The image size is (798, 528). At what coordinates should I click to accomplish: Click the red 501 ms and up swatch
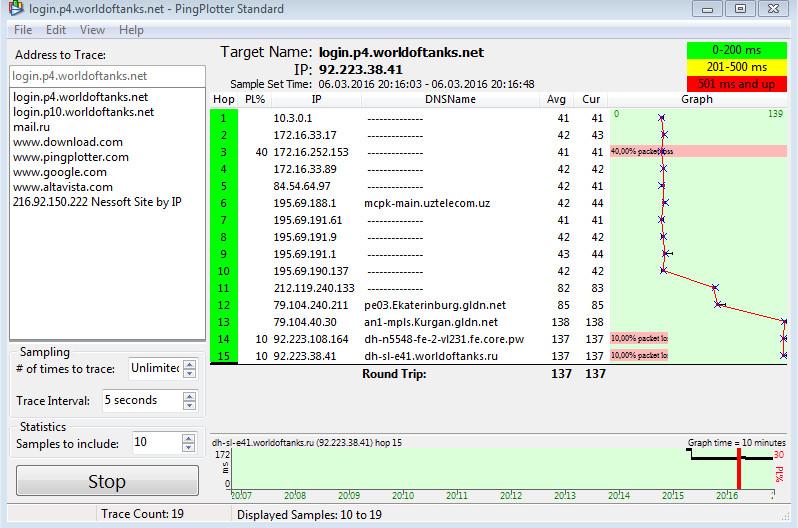[736, 84]
